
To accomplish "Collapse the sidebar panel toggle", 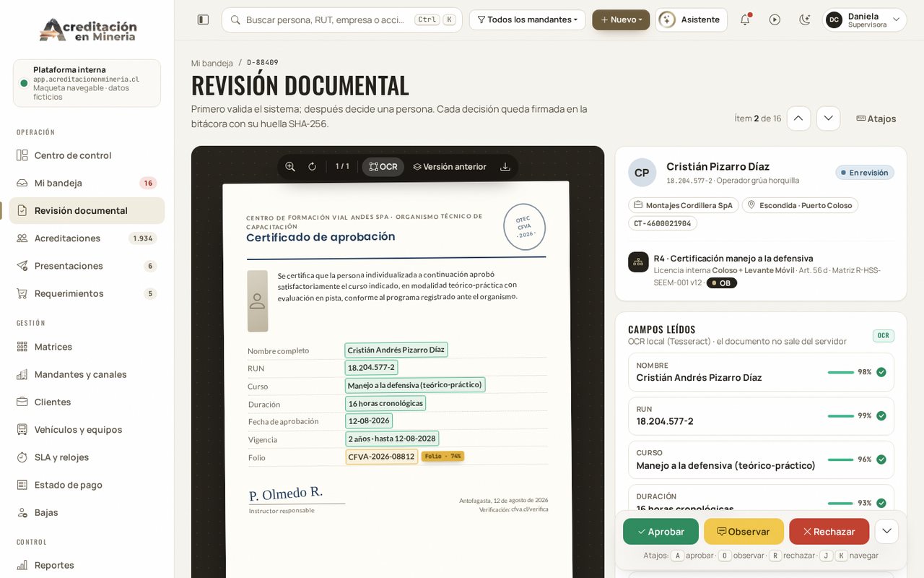I will click(203, 20).
